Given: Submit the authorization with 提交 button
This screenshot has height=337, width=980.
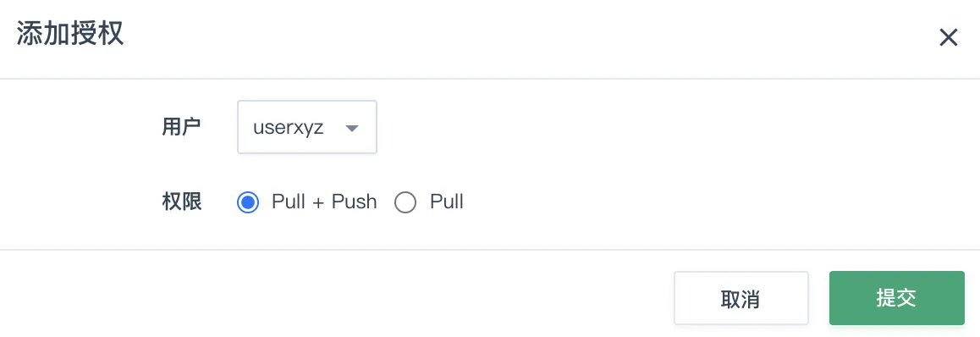Looking at the screenshot, I should [x=897, y=298].
